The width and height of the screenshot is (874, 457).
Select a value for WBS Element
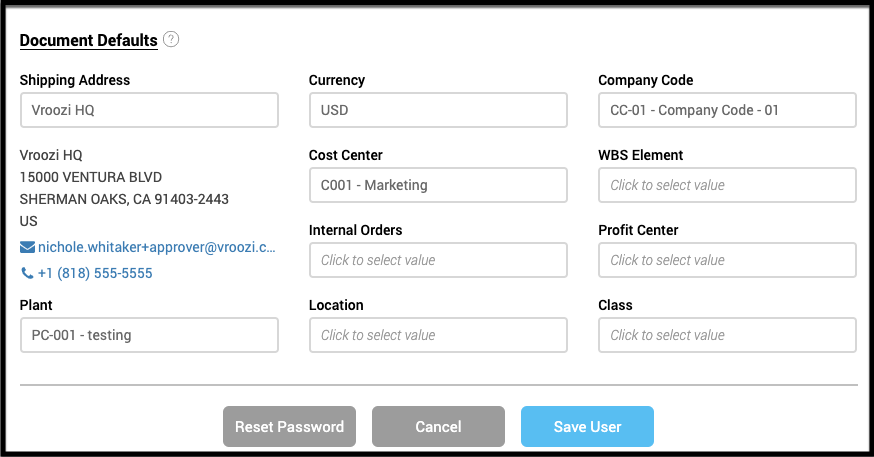pyautogui.click(x=727, y=185)
